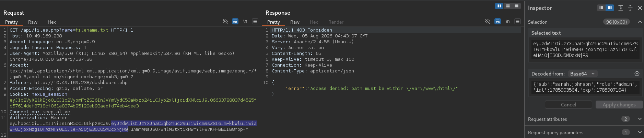Viewport: 644px width, 138px height.
Task: Select the combined tabbed layout icon
Action: click(x=516, y=6)
